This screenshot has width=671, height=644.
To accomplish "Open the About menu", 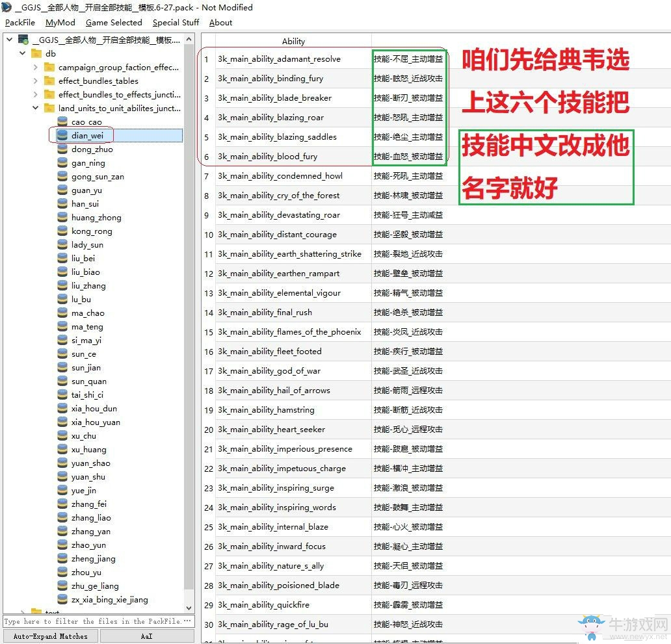I will click(221, 23).
